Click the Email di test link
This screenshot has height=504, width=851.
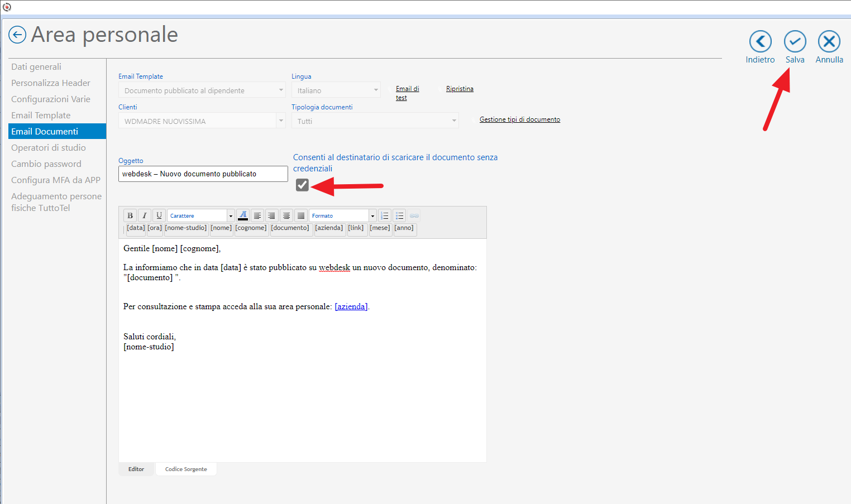point(407,93)
